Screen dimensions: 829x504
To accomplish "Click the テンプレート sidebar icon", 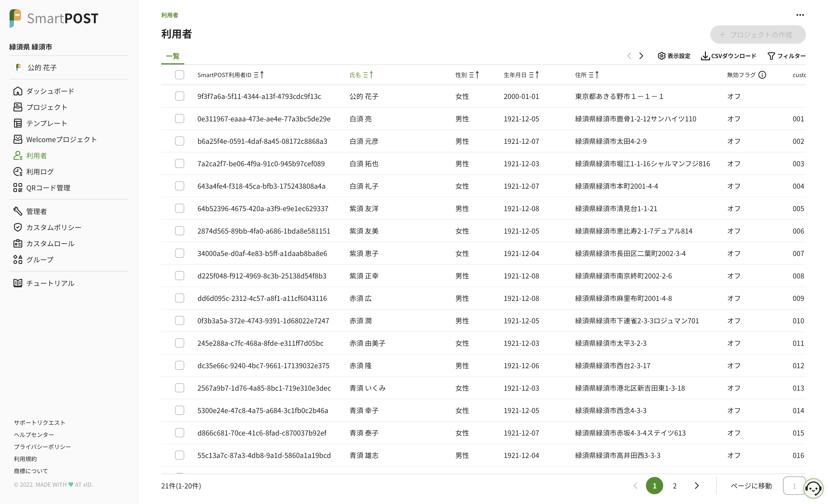I will tap(18, 123).
